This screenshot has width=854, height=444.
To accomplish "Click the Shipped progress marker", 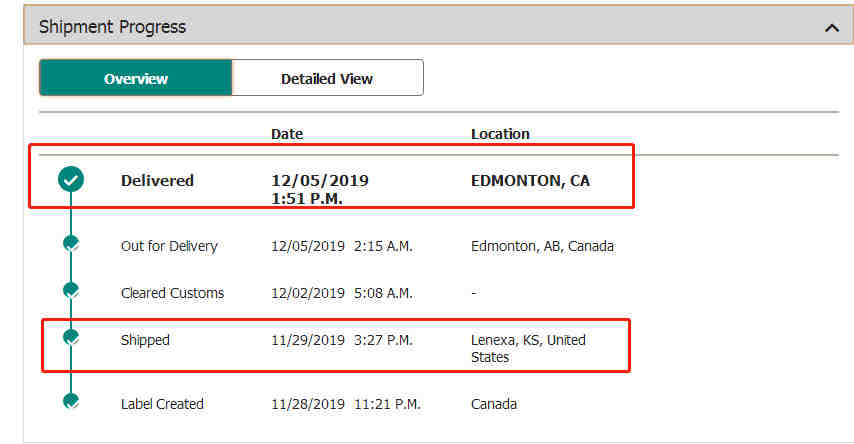I will [x=71, y=337].
